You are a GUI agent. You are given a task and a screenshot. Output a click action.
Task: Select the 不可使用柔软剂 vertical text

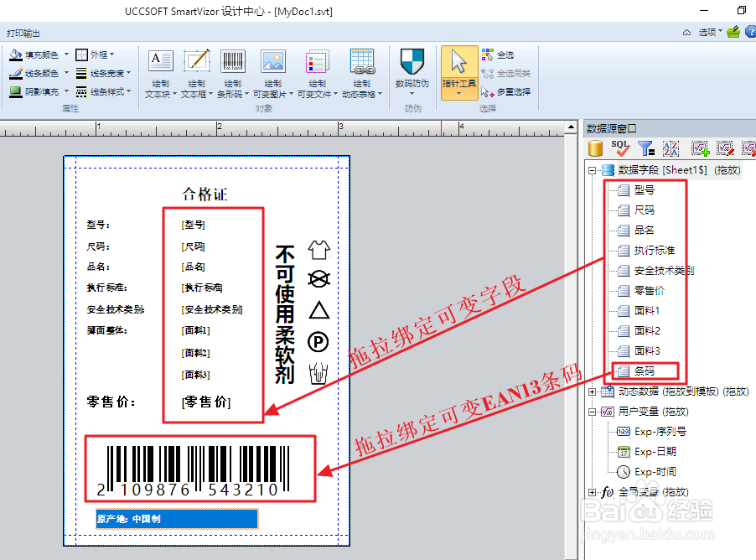[285, 314]
